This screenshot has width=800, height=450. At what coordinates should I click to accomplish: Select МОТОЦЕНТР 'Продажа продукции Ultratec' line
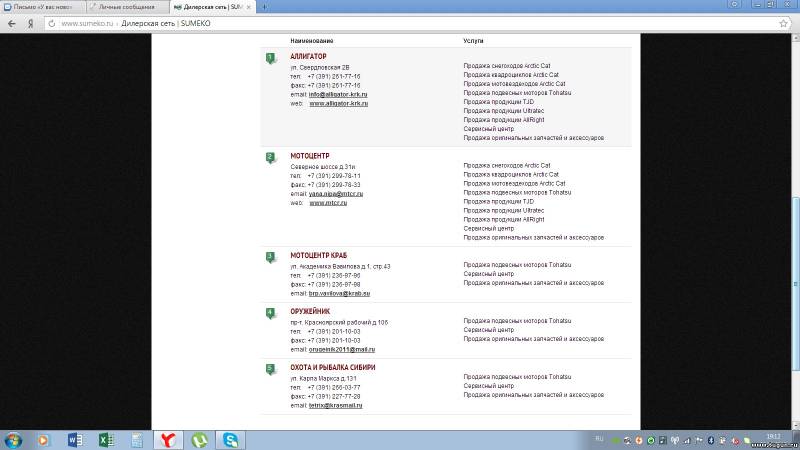tap(504, 211)
